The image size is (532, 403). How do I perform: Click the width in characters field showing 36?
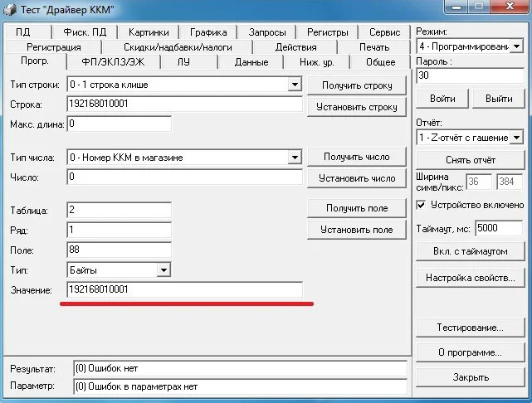pos(478,182)
